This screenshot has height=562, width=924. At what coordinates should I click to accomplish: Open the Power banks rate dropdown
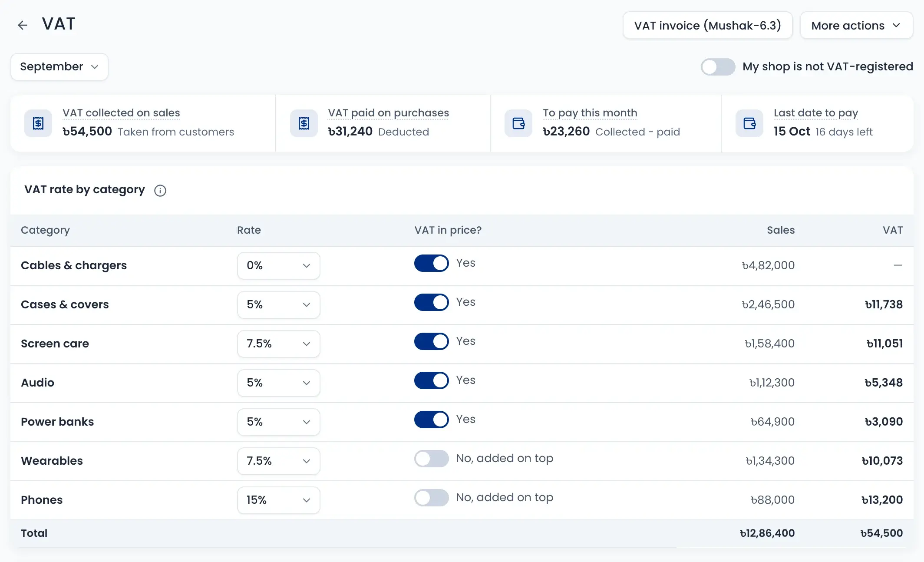279,422
